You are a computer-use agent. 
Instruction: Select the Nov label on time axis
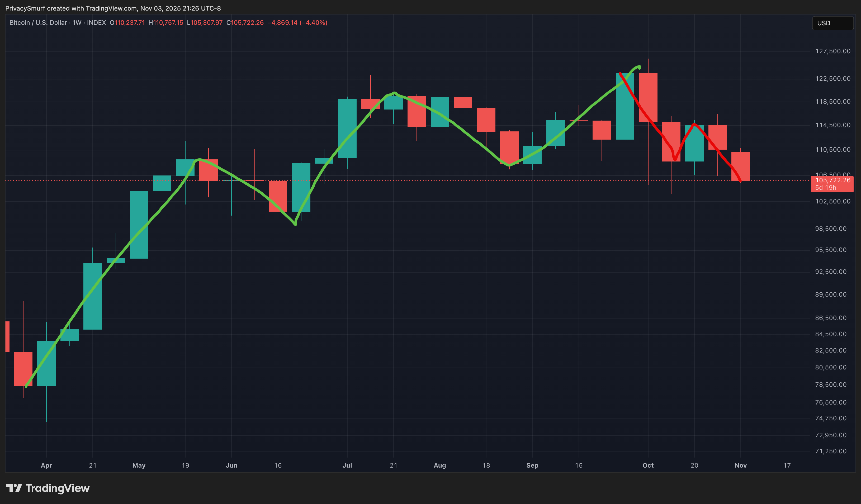740,465
